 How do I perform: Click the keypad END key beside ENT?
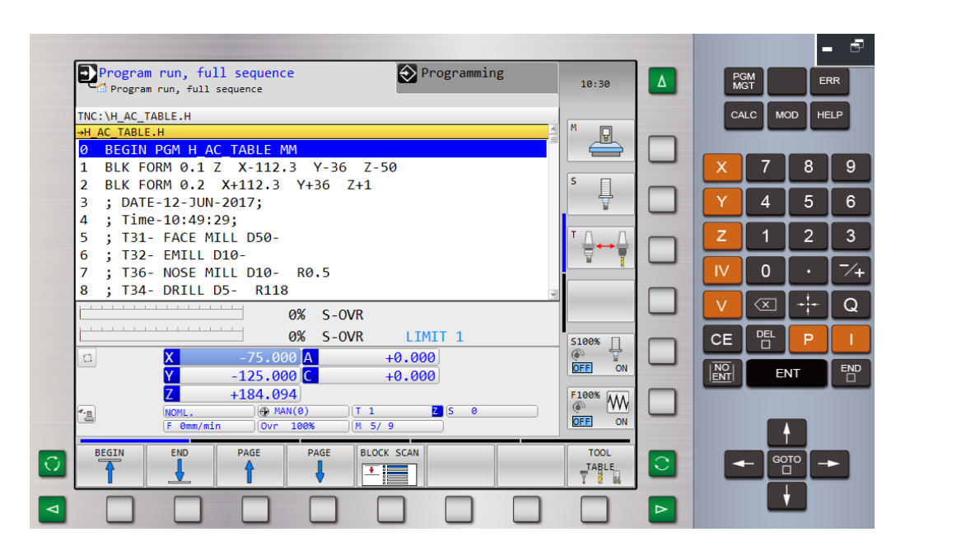851,372
